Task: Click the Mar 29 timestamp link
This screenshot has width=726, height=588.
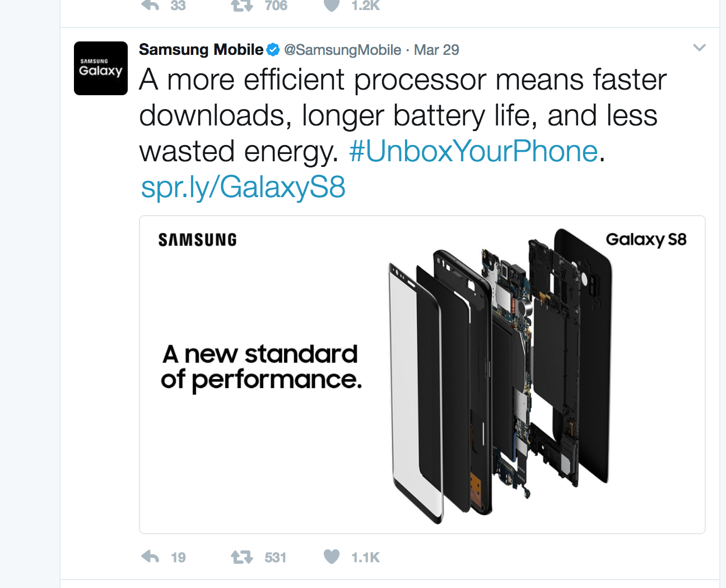Action: pyautogui.click(x=436, y=49)
